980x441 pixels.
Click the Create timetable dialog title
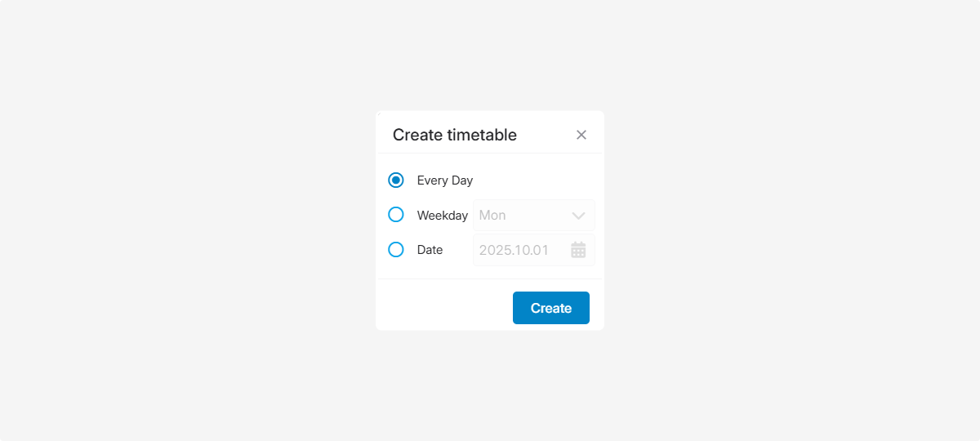455,135
